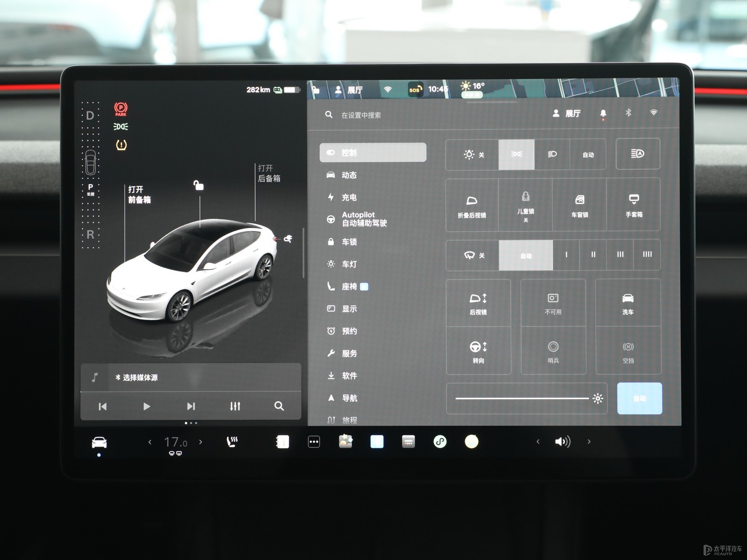
Task: Enable 洗车 car wash mode
Action: point(628,303)
